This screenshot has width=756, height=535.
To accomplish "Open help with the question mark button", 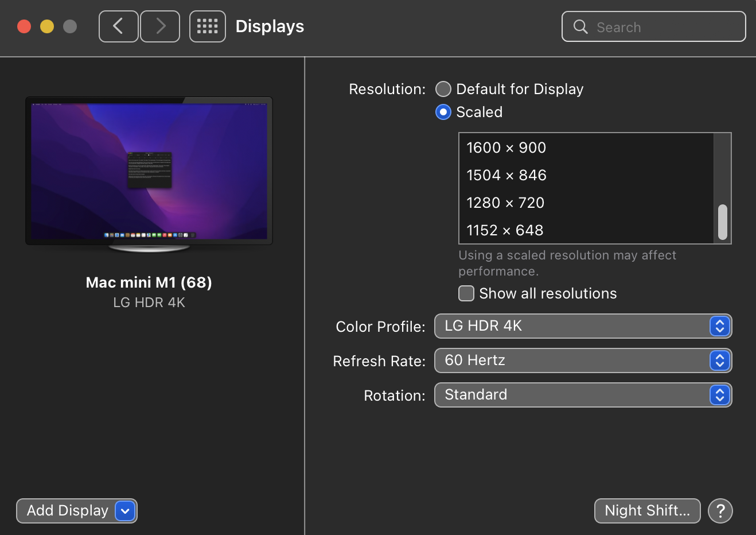I will [720, 511].
